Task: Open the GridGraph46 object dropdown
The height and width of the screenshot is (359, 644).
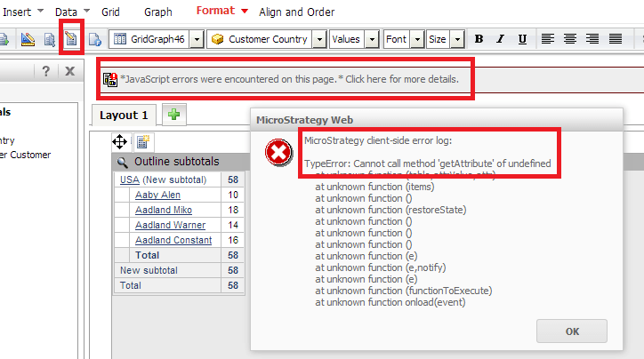Action: [x=197, y=39]
